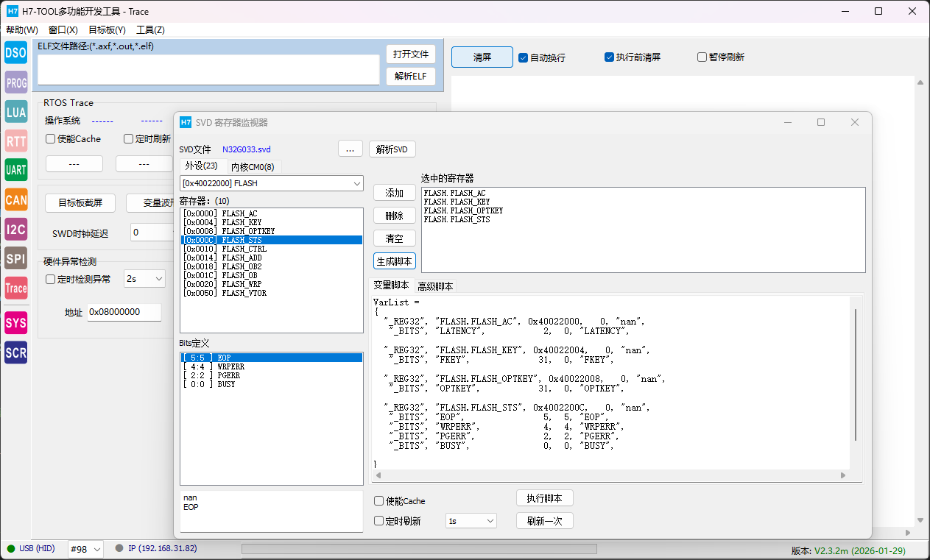Select the PROG programmer sidebar icon

[x=15, y=82]
